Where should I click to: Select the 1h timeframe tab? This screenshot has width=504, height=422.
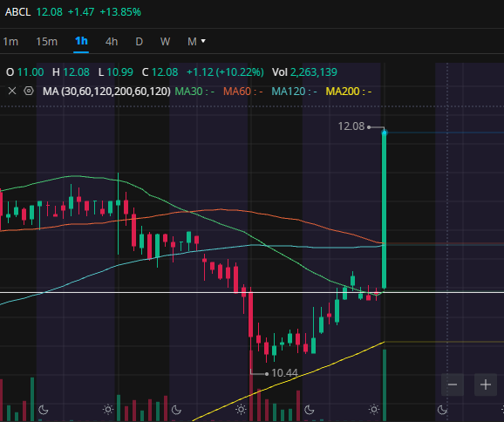pos(81,41)
